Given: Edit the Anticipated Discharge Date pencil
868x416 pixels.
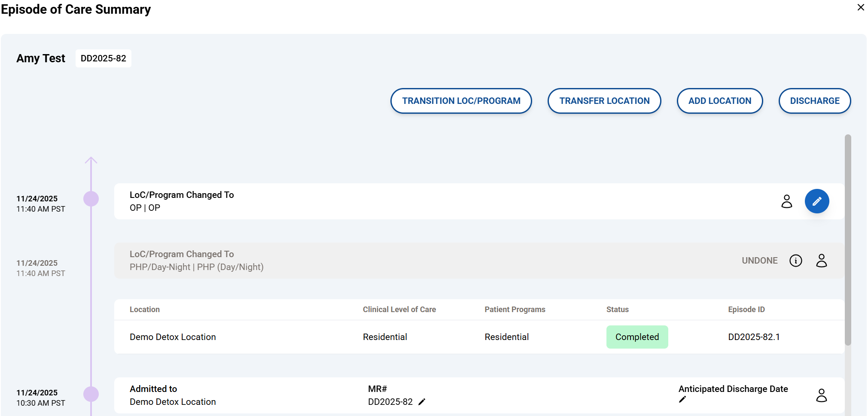Looking at the screenshot, I should click(682, 400).
